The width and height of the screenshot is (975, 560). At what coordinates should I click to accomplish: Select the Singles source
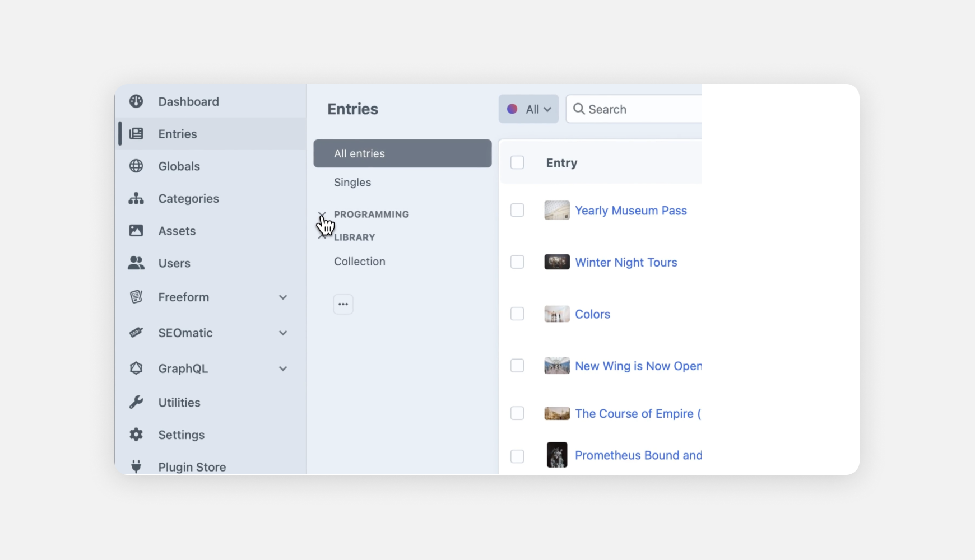click(x=402, y=183)
